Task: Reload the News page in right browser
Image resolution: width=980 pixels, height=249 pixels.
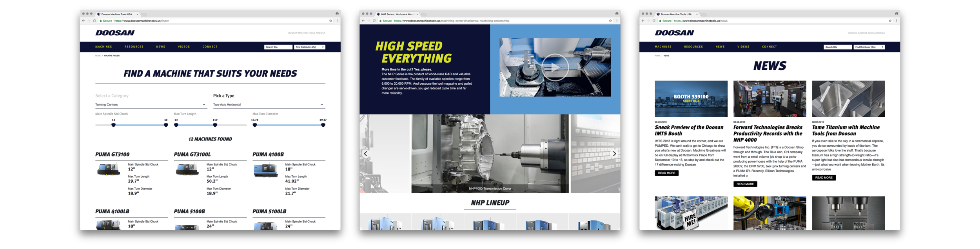Action: click(x=654, y=21)
